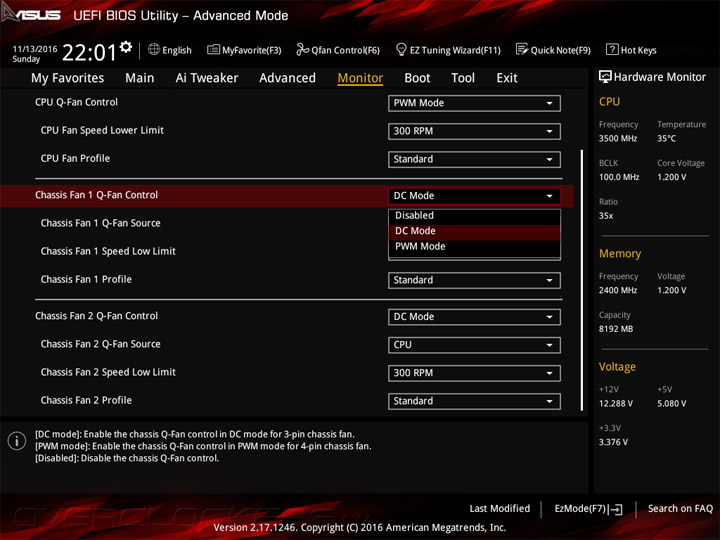Image resolution: width=720 pixels, height=540 pixels.
Task: Select Chassis Fan 1 Q-Fan Source label
Action: pyautogui.click(x=101, y=223)
